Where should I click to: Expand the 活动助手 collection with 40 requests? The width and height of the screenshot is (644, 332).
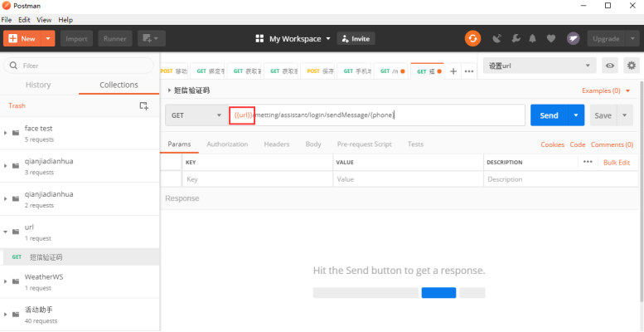[x=5, y=315]
